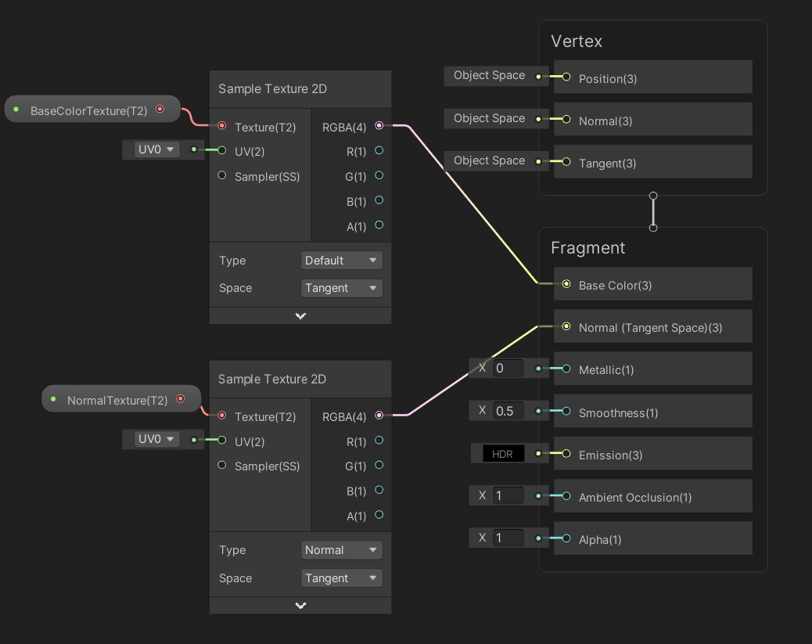Screen dimensions: 812x644
Task: Click the Normal (Tangent Space)(3) input port
Action: 566,326
